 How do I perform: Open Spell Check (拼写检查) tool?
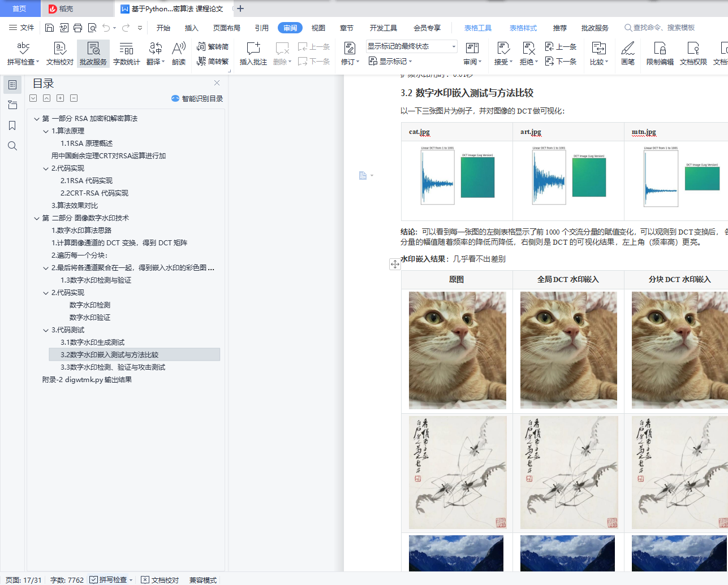point(23,54)
